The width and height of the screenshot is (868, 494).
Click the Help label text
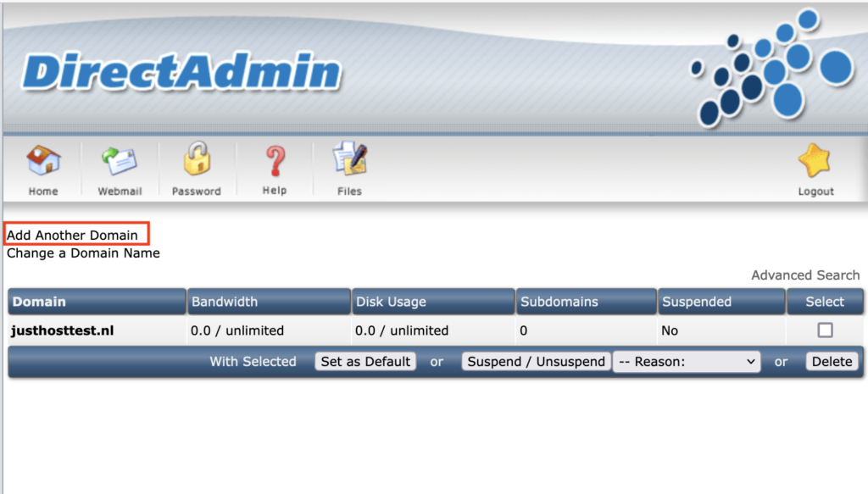pos(275,191)
